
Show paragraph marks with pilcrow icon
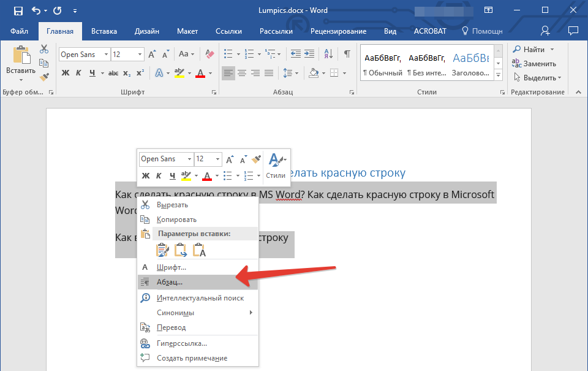pos(347,54)
